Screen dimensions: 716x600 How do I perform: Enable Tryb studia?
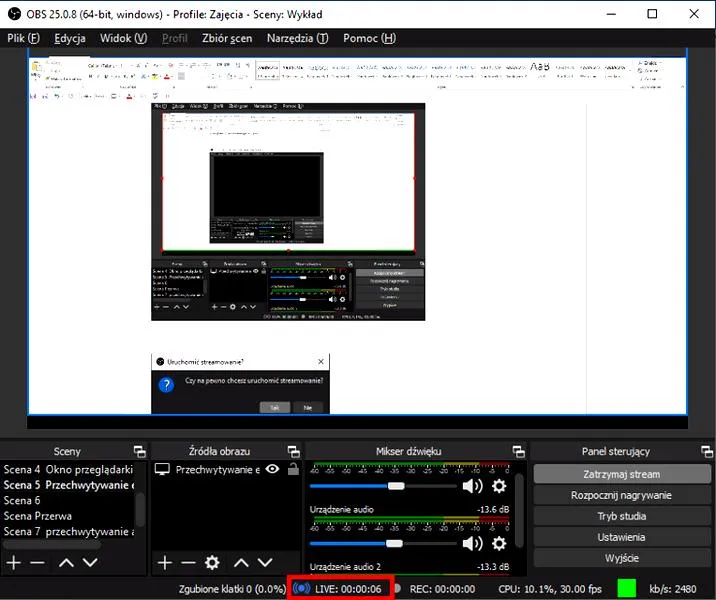tap(621, 516)
